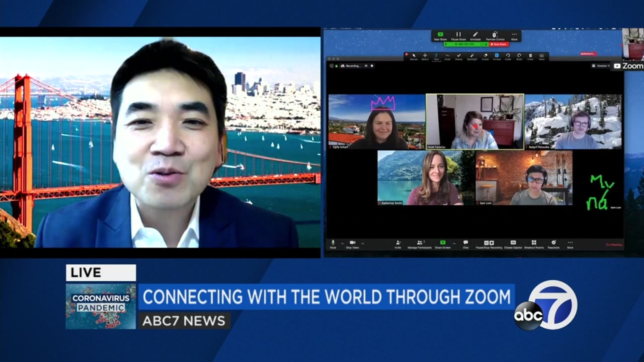Open the Chat panel

[x=466, y=244]
